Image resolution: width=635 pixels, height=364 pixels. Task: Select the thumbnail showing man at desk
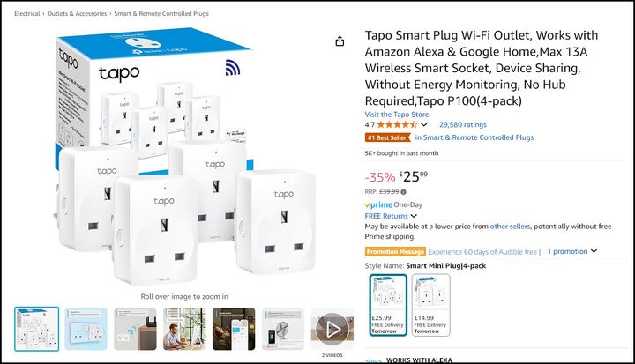[184, 329]
